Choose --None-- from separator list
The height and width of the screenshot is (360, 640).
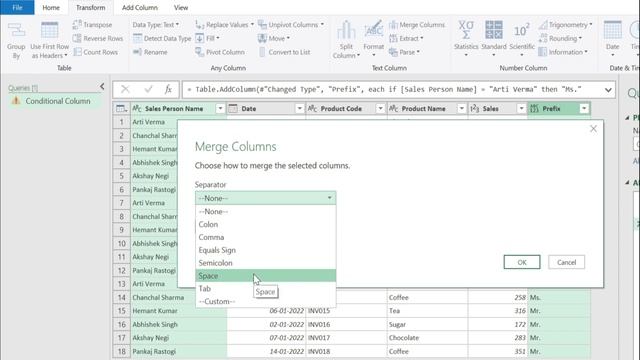pos(265,211)
